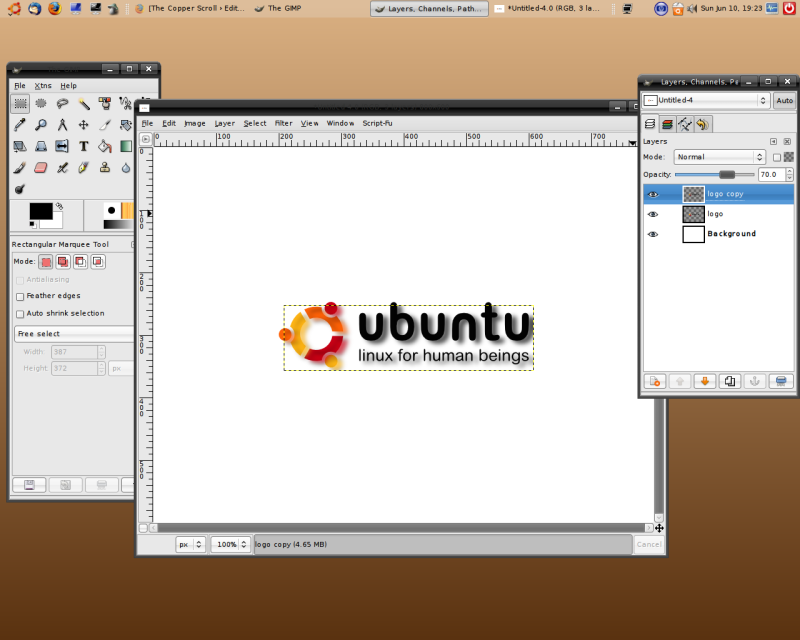Select the Dodge/Burn tool
The height and width of the screenshot is (640, 800).
[x=20, y=189]
